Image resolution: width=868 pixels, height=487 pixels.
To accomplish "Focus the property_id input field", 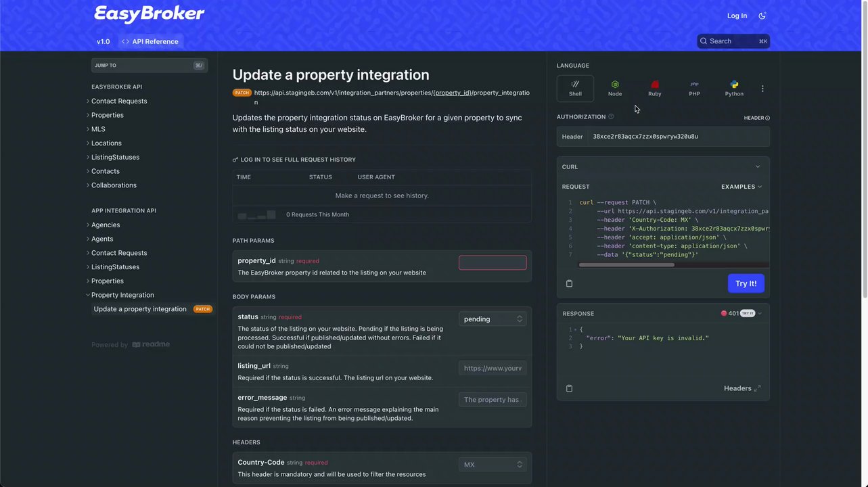I will [x=493, y=262].
